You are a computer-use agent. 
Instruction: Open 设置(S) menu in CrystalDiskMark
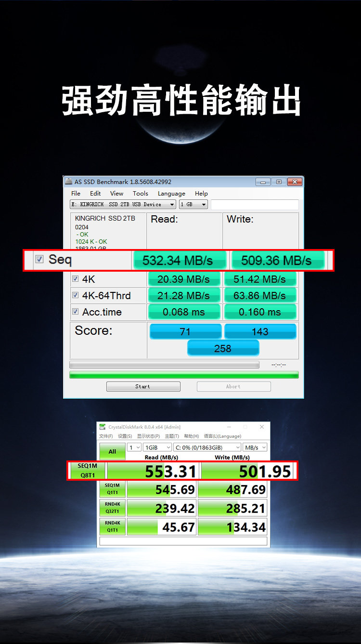click(125, 436)
